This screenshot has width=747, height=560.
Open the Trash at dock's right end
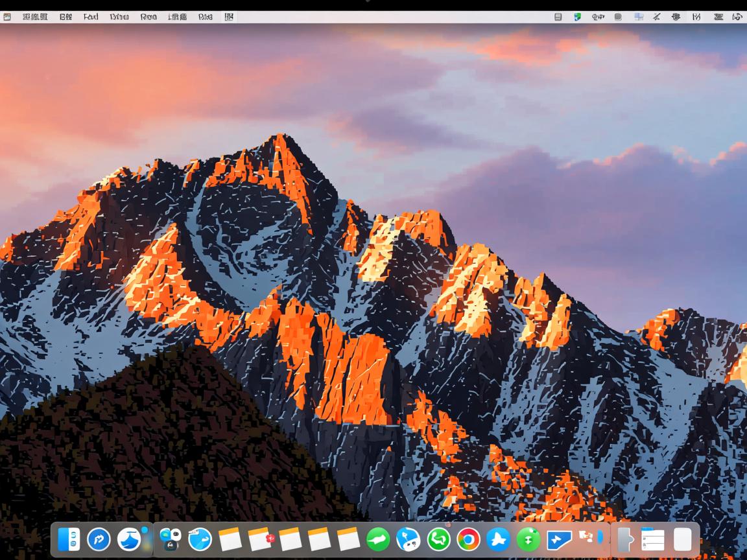(682, 539)
